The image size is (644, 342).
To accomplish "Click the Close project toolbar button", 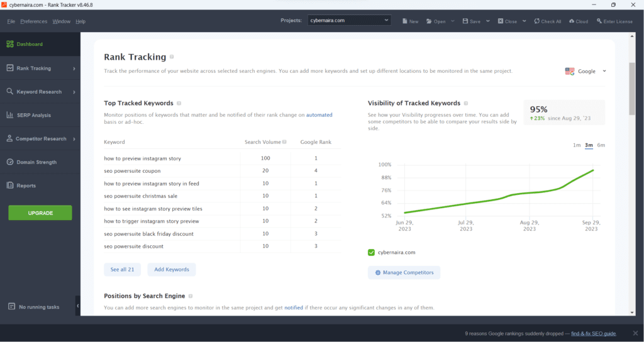I will point(508,21).
